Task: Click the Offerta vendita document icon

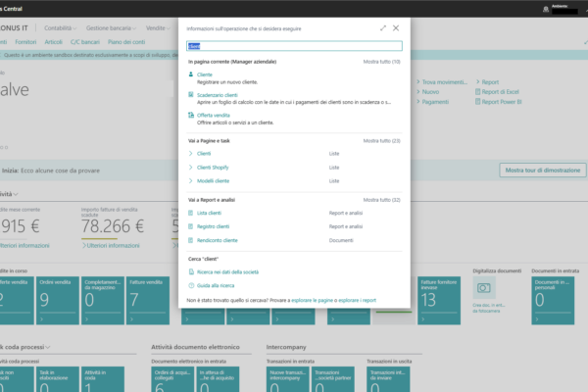Action: pos(191,115)
